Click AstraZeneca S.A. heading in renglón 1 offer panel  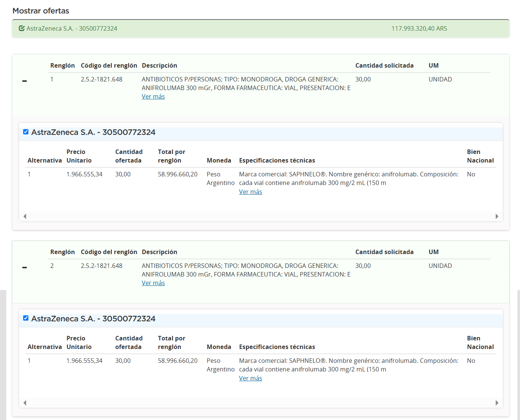click(x=93, y=132)
